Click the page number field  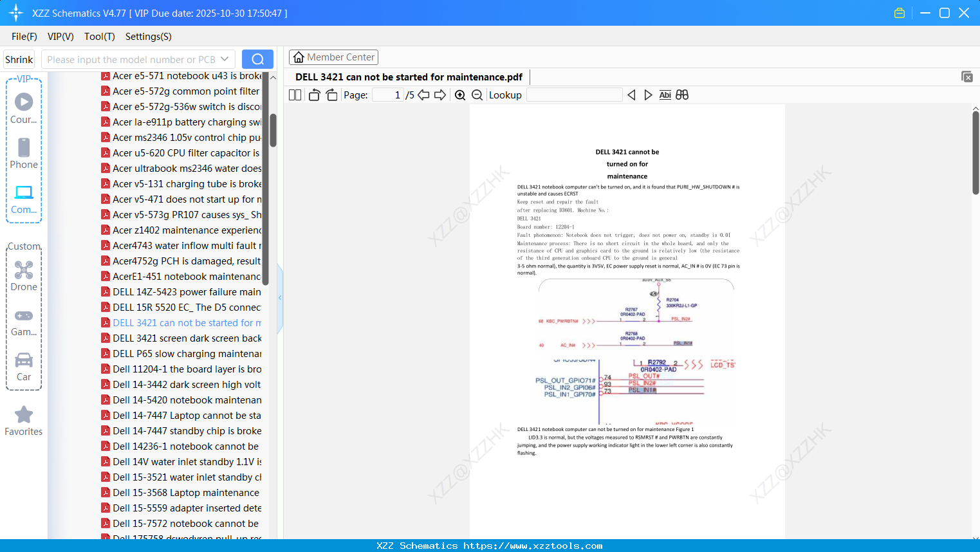click(388, 95)
